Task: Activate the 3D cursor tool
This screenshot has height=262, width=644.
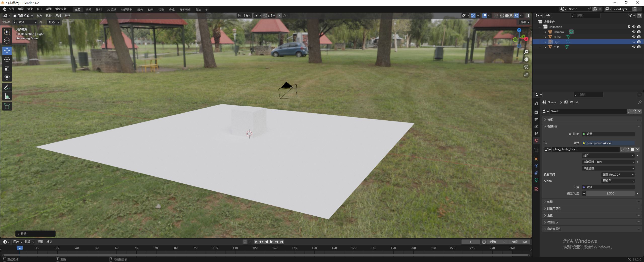Action: [7, 41]
